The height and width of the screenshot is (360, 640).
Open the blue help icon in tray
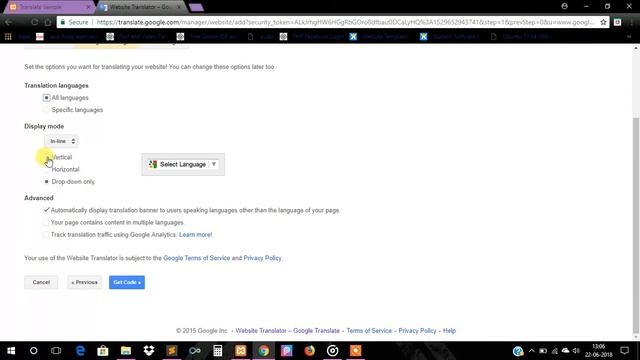pos(518,351)
